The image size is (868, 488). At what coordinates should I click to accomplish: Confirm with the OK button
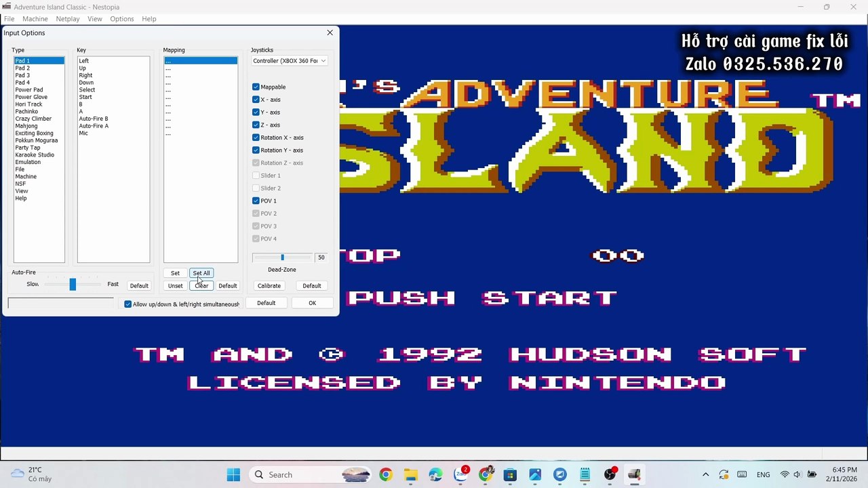pos(312,303)
